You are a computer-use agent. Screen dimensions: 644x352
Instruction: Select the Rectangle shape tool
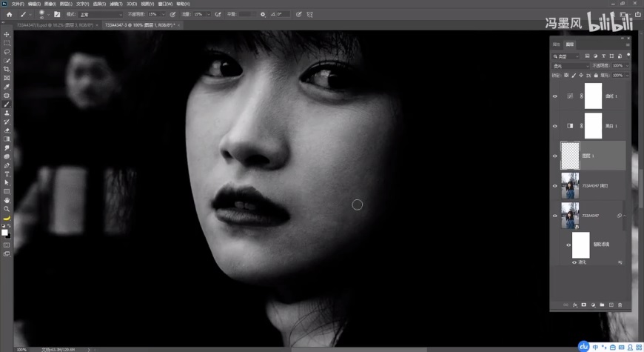pyautogui.click(x=7, y=191)
